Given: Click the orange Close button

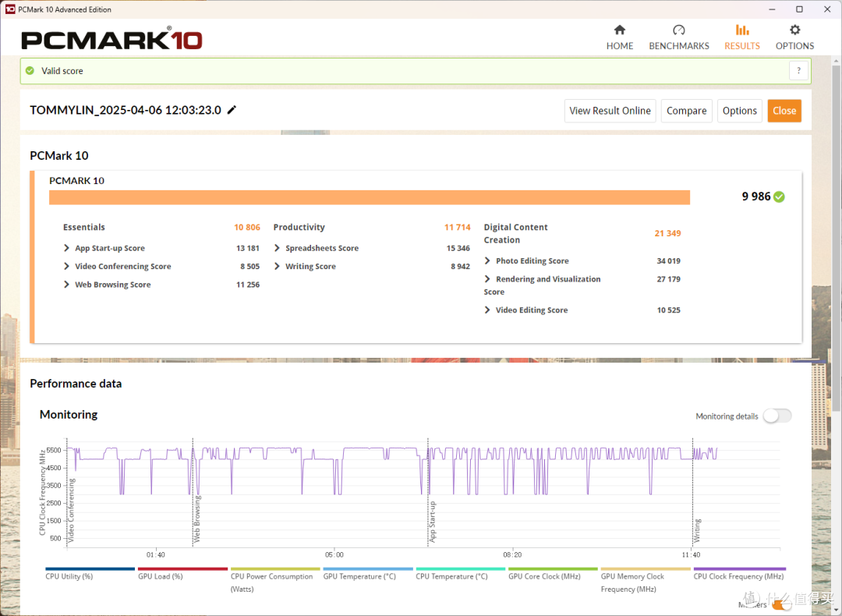Looking at the screenshot, I should [784, 111].
